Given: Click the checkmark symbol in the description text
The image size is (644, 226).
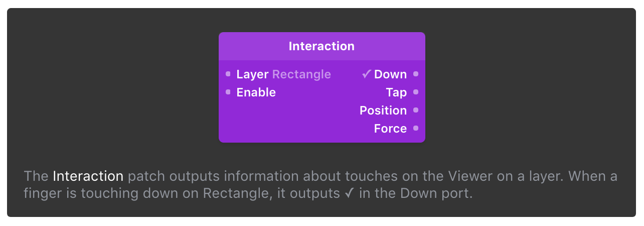Looking at the screenshot, I should (350, 193).
